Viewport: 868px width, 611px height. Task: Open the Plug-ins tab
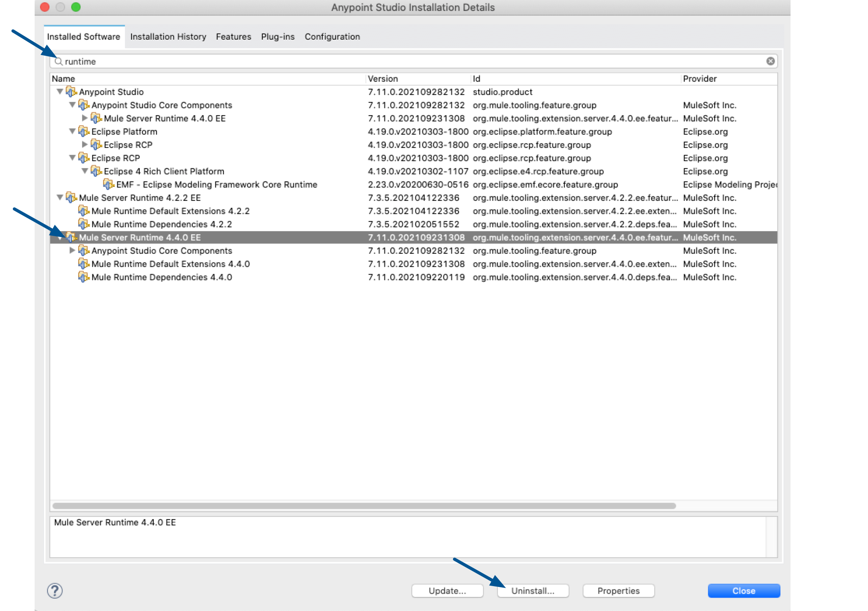pyautogui.click(x=278, y=37)
